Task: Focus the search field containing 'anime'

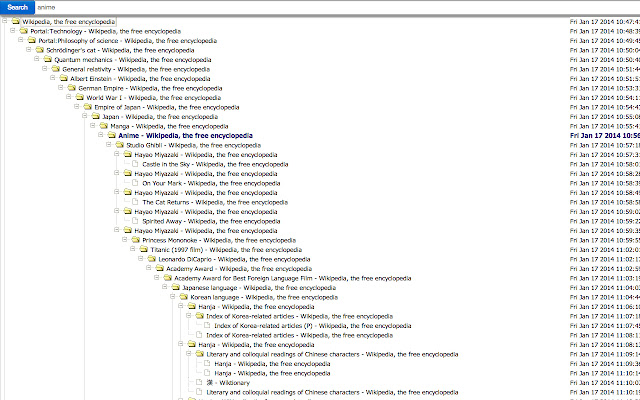Action: pos(337,7)
